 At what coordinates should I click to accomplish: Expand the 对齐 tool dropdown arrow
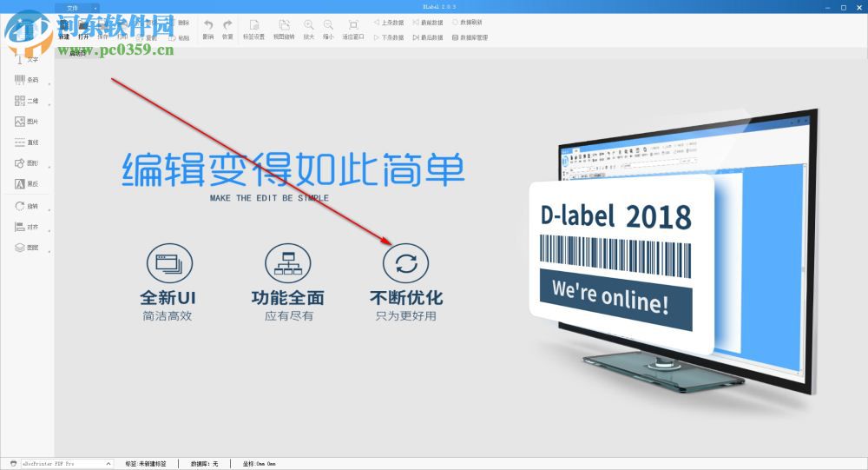(49, 231)
